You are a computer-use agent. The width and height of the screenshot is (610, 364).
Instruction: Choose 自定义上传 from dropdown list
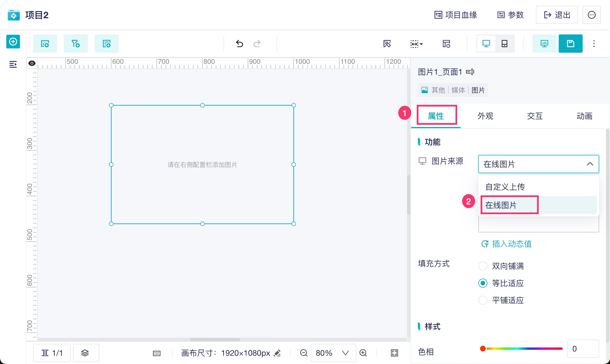tap(505, 187)
